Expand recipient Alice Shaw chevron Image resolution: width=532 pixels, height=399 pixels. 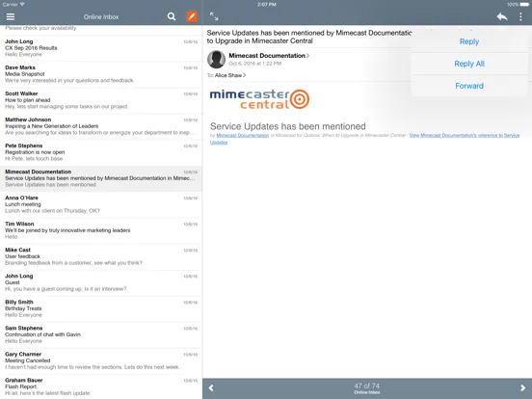click(x=244, y=75)
